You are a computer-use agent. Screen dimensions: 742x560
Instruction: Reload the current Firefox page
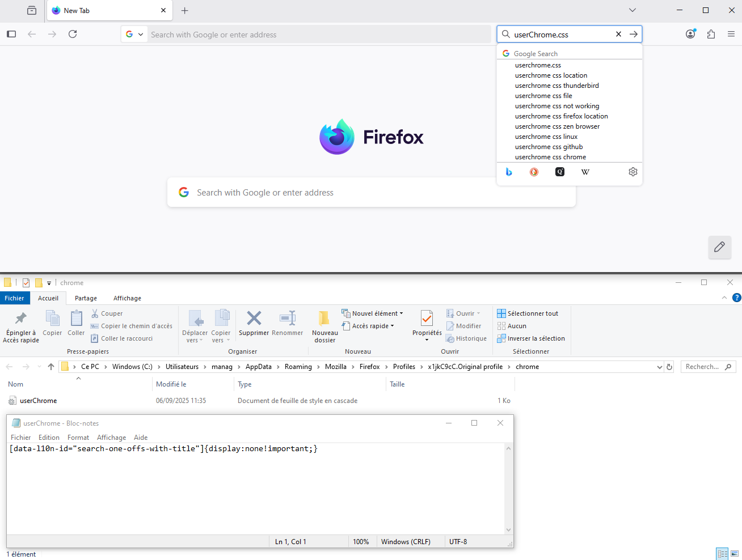[x=73, y=34]
